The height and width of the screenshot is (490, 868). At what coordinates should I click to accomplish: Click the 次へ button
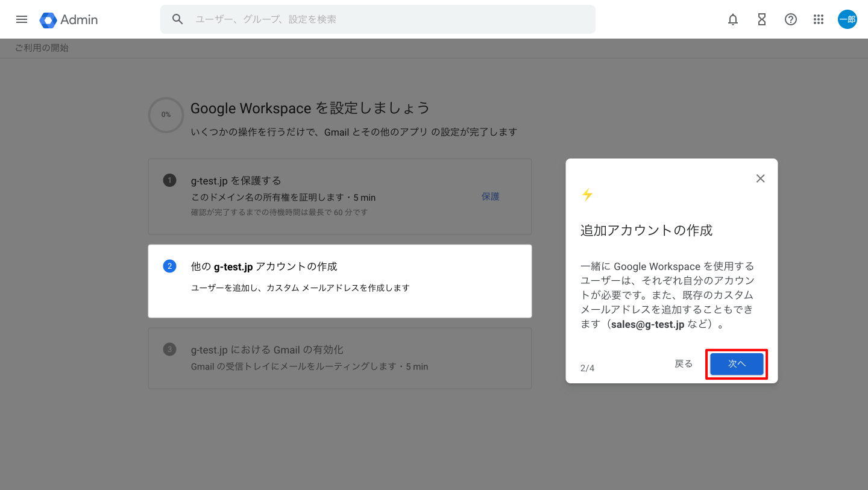737,364
